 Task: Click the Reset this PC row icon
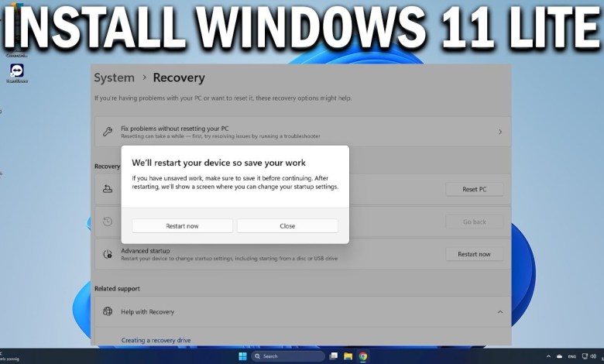(108, 189)
